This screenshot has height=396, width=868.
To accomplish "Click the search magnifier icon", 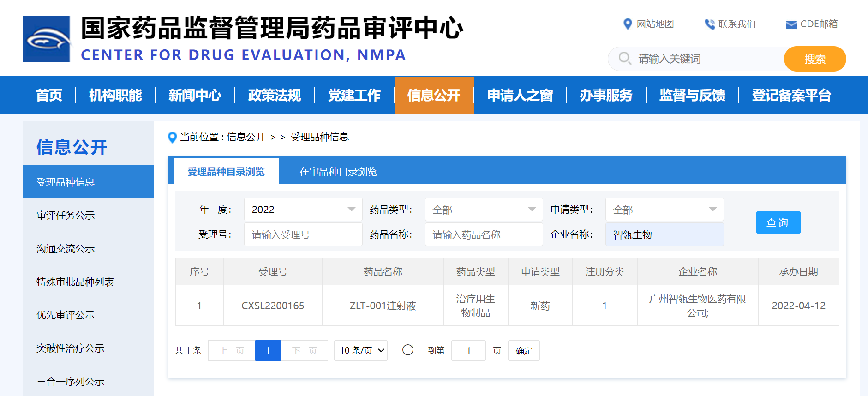I will 625,59.
